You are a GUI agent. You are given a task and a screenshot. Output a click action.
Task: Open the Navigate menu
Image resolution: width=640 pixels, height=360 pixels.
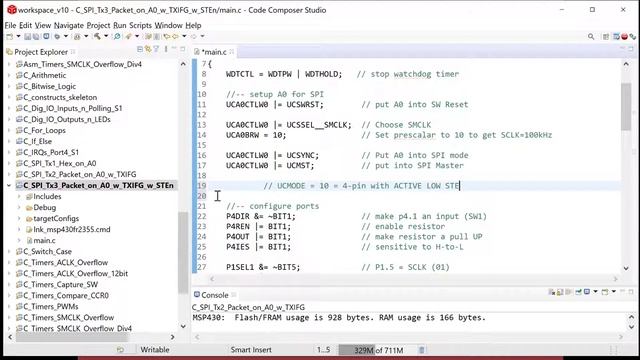tap(69, 25)
